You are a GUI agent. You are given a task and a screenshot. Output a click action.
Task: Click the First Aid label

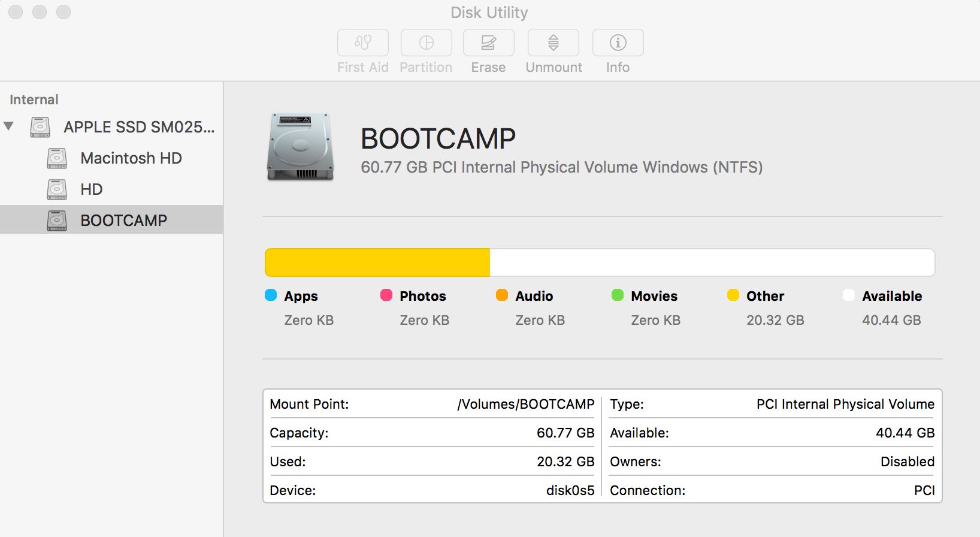[x=363, y=67]
